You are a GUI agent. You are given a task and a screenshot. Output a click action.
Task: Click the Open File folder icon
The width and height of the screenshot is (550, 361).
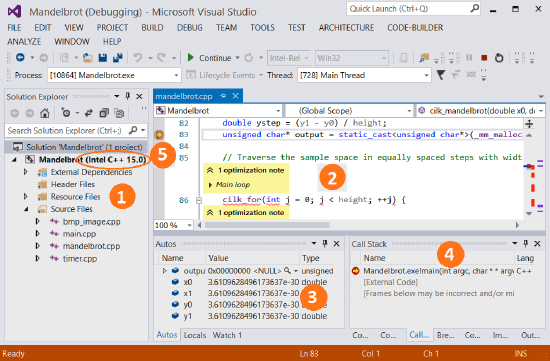click(x=87, y=58)
